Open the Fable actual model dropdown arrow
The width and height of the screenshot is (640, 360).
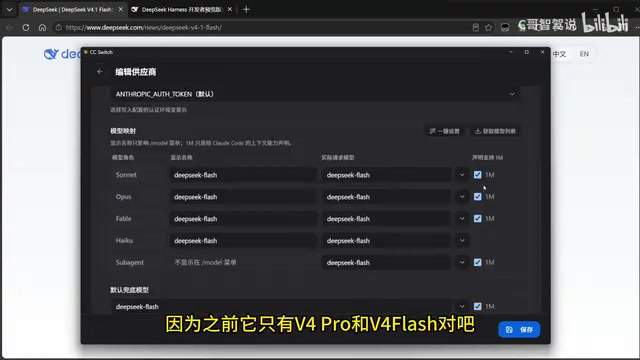(x=462, y=218)
